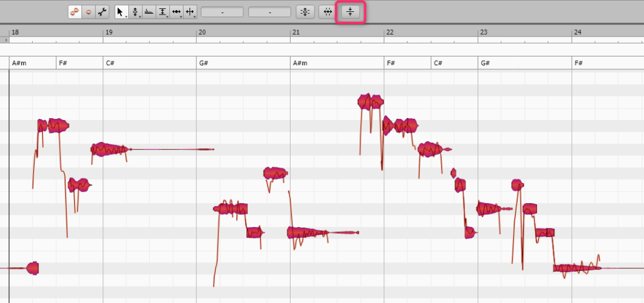Jump to bar 23 on the ruler
644x303 pixels.
pos(484,32)
